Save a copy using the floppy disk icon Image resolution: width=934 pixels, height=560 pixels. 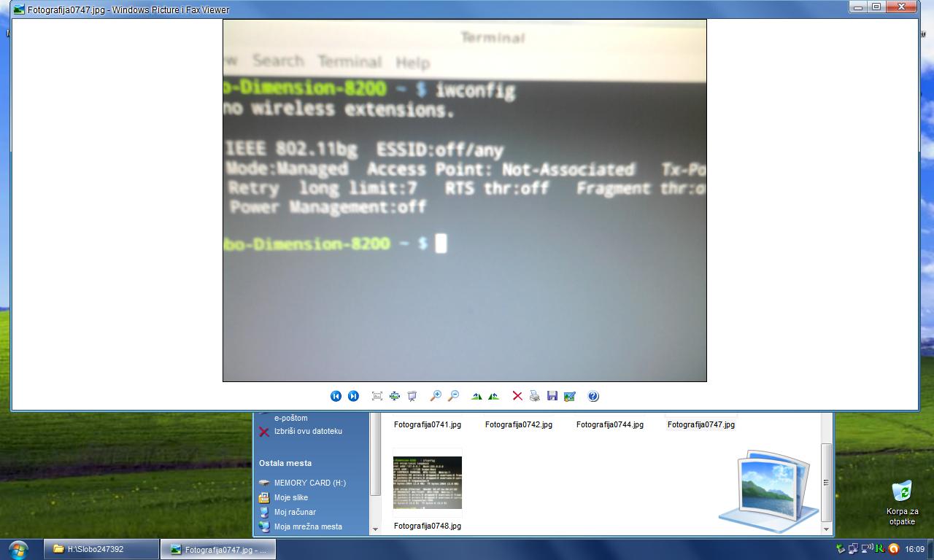coord(552,396)
